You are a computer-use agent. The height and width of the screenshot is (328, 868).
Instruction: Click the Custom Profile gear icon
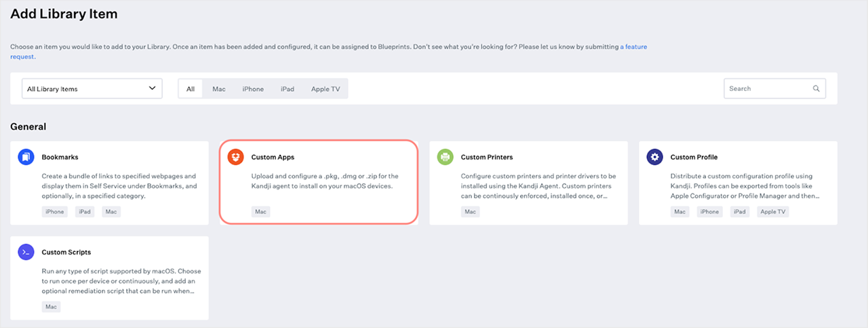tap(654, 157)
